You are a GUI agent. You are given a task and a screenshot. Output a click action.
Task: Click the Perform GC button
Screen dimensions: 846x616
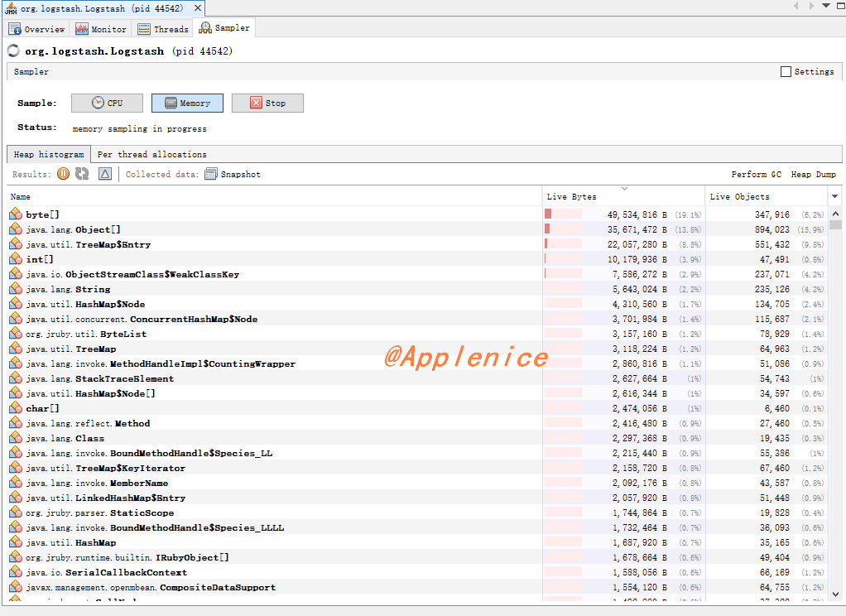pos(757,174)
